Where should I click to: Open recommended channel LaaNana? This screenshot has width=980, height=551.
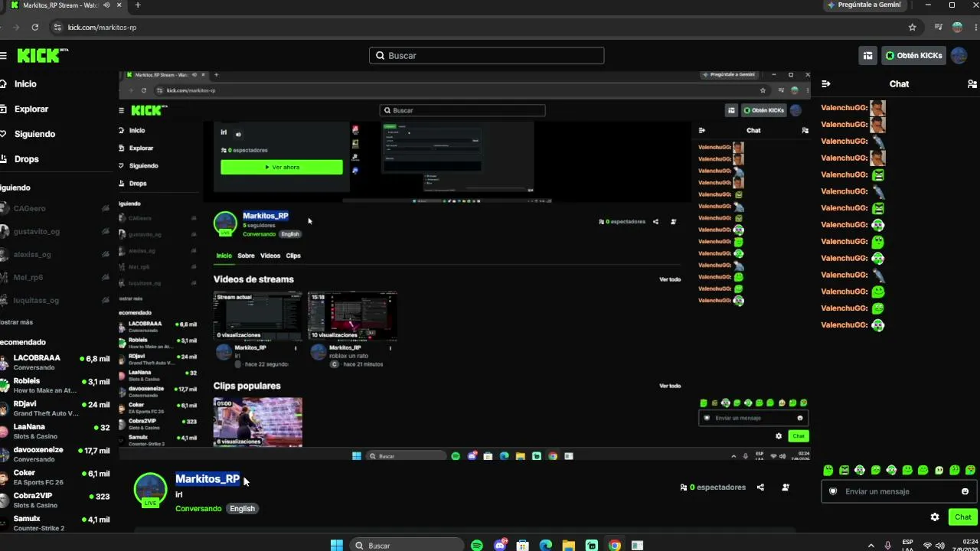(x=55, y=432)
